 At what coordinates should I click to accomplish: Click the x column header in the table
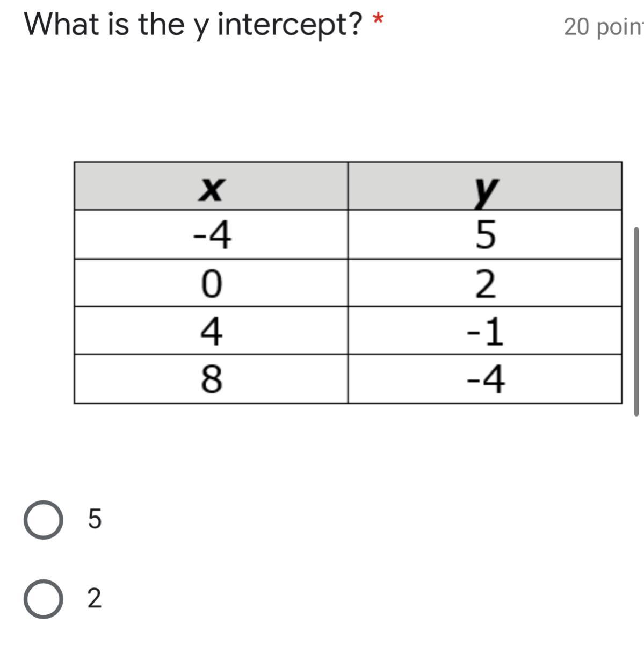click(211, 186)
